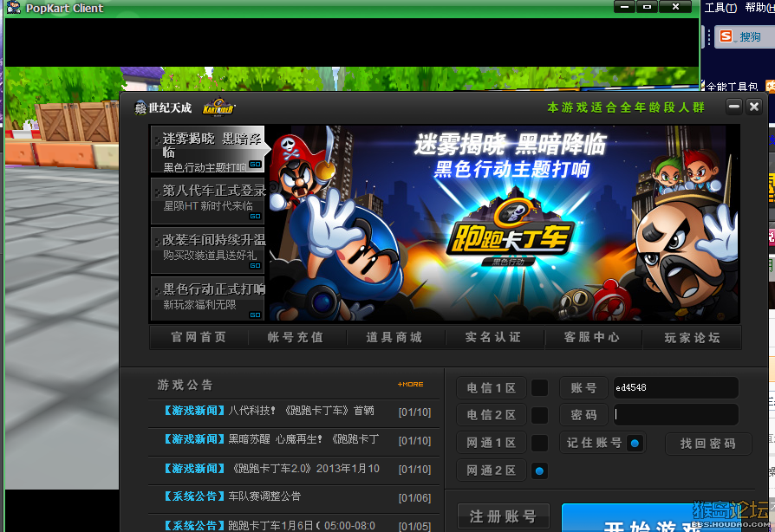Open the 官网首页 navigation item
775x532 pixels.
[x=199, y=337]
